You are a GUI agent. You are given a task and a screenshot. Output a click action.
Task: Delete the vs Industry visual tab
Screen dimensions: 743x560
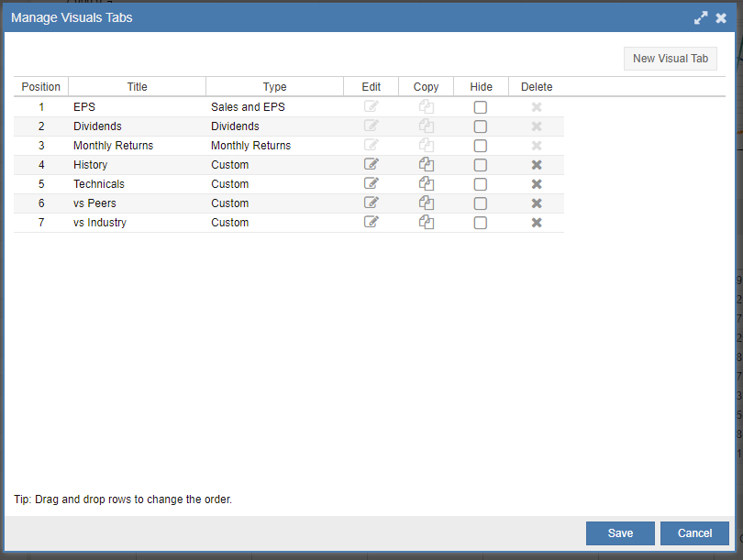[x=537, y=223]
